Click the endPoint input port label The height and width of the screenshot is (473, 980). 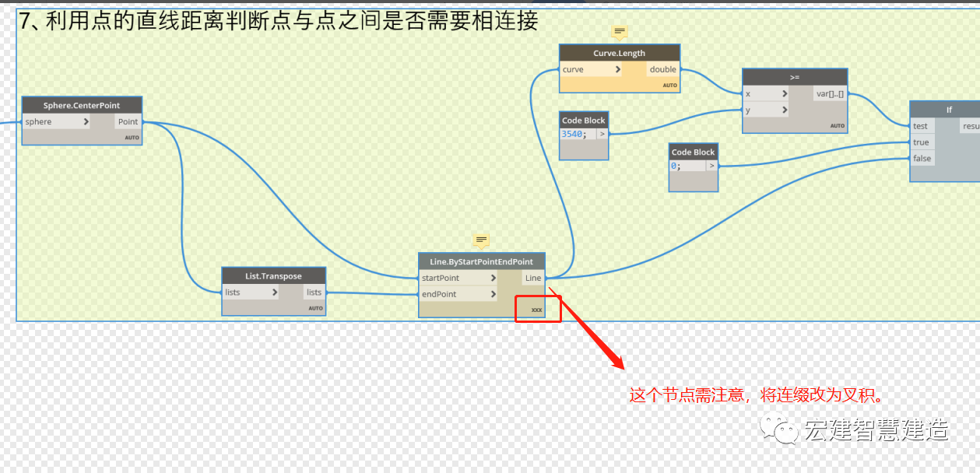[x=439, y=294]
